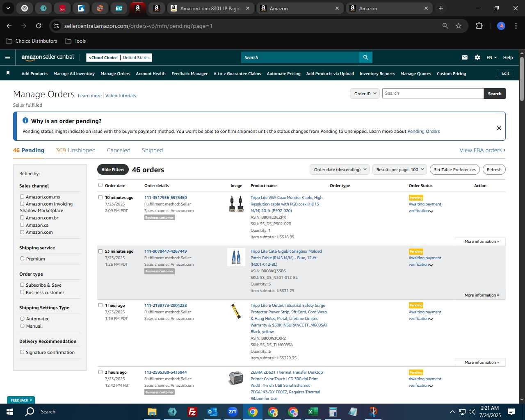Screen dimensions: 525x420
Task: Open FileZilla from the taskbar
Action: [x=192, y=412]
